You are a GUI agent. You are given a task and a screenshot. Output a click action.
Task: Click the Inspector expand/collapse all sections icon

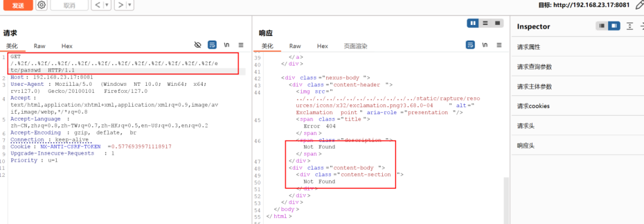coord(630,26)
